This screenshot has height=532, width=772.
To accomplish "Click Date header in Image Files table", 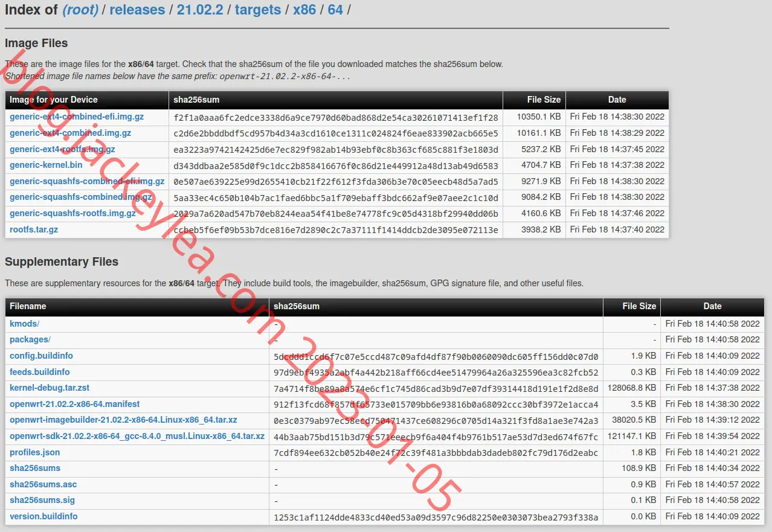I will pyautogui.click(x=617, y=100).
